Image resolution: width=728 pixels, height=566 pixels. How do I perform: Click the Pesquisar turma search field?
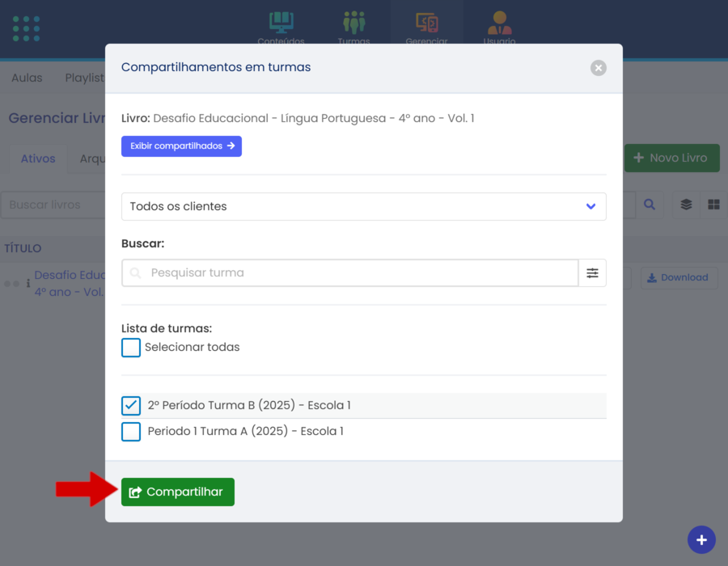pos(356,273)
